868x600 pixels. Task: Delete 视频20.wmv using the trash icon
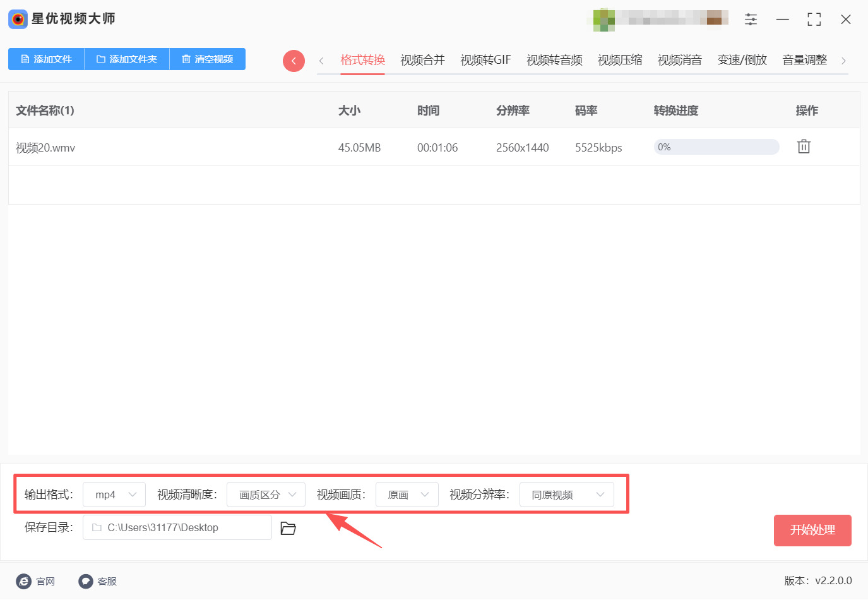tap(803, 146)
